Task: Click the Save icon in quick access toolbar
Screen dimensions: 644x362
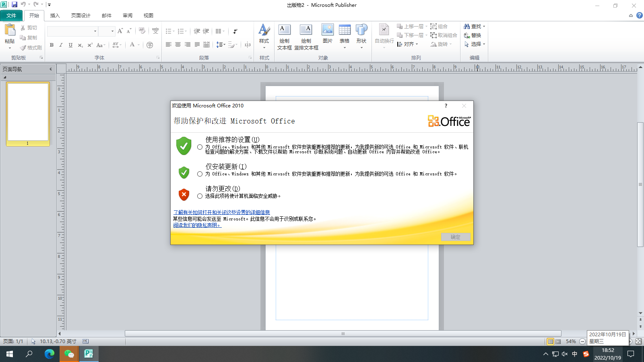Action: (x=14, y=4)
